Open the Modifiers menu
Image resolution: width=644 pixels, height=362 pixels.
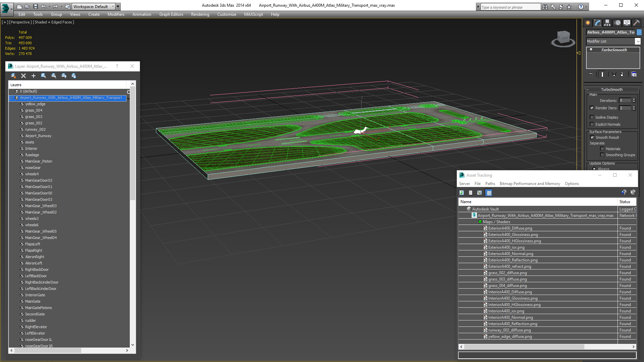point(116,14)
